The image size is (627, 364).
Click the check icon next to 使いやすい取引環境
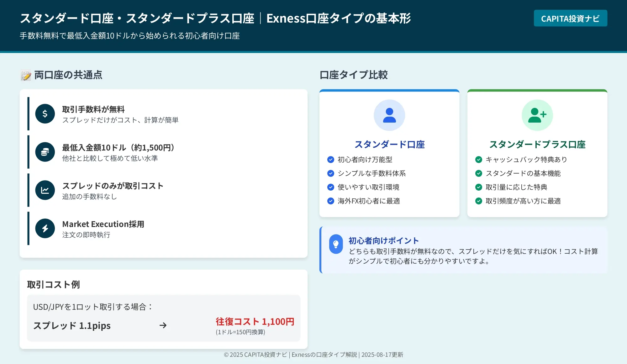(331, 187)
